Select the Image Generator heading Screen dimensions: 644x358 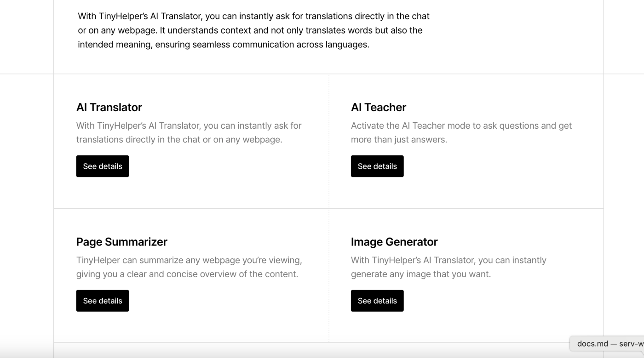394,242
